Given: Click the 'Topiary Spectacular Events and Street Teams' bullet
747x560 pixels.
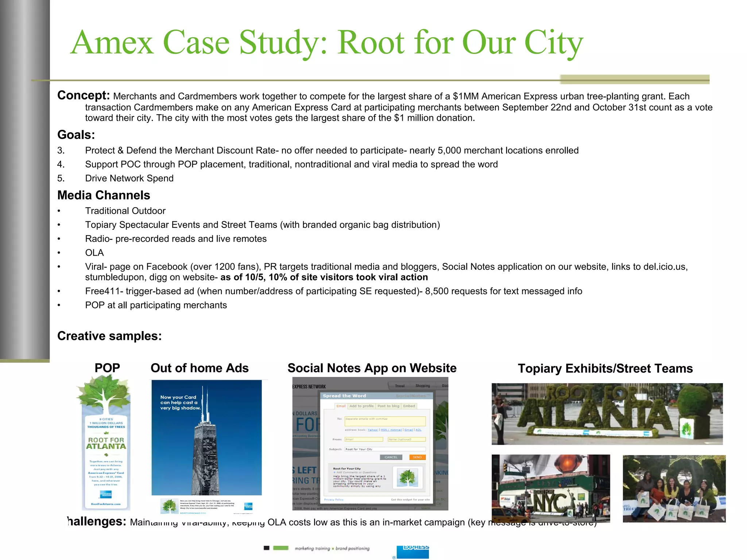Looking at the screenshot, I should pos(263,225).
